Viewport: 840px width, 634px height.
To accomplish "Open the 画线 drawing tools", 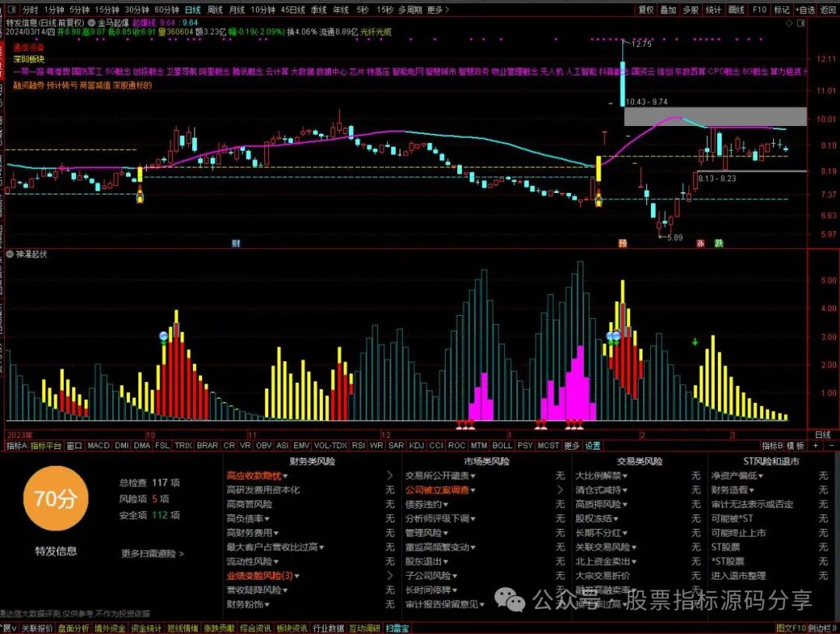I will (x=737, y=9).
